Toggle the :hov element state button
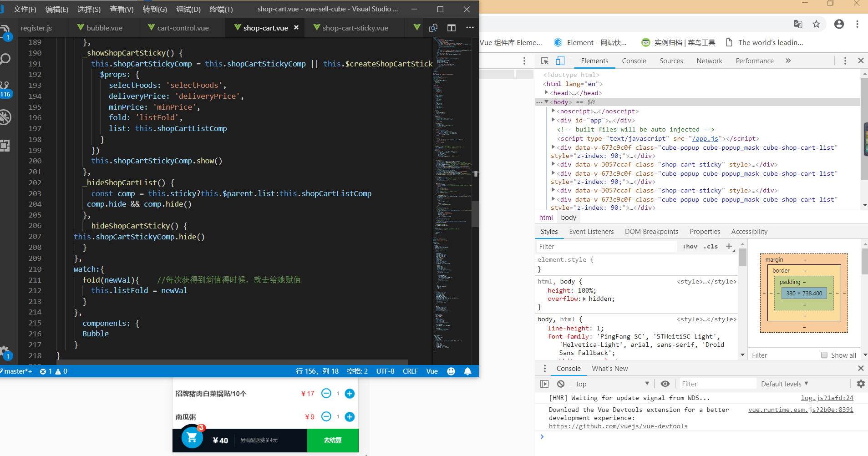This screenshot has height=456, width=868. 690,246
